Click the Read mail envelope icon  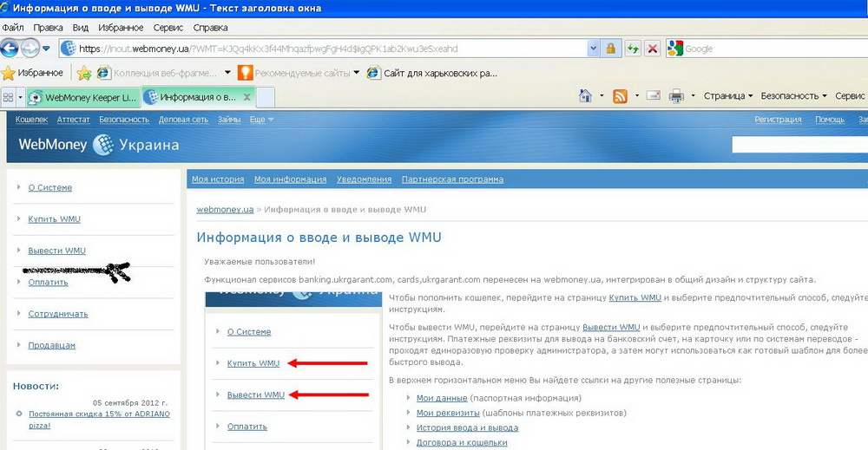tap(654, 95)
